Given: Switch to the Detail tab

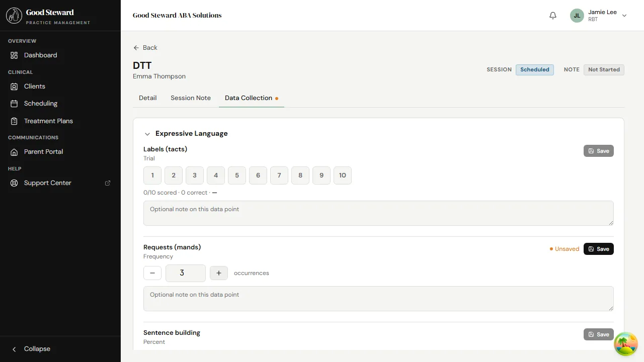Looking at the screenshot, I should pyautogui.click(x=147, y=98).
